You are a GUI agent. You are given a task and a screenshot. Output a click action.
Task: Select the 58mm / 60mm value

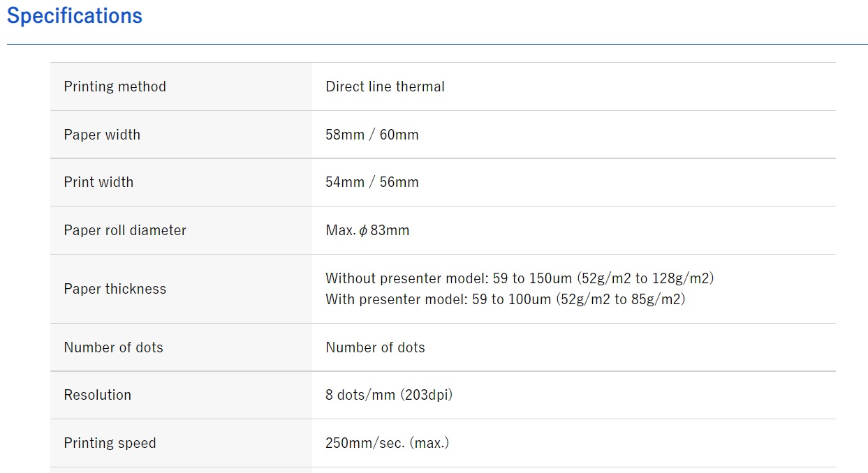[372, 135]
